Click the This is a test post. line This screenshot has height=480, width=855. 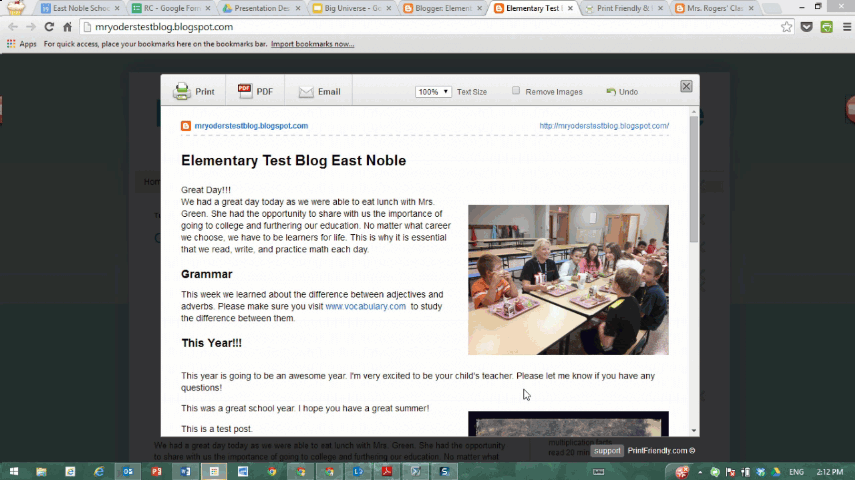tap(217, 429)
